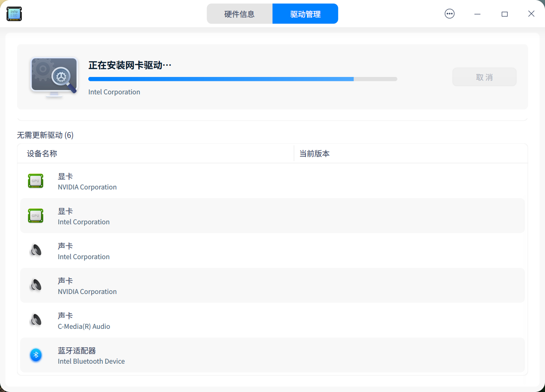Select the 蓝牙适配器 Intel Bluetooth Device row
Viewport: 545px width, 392px height.
coord(272,355)
